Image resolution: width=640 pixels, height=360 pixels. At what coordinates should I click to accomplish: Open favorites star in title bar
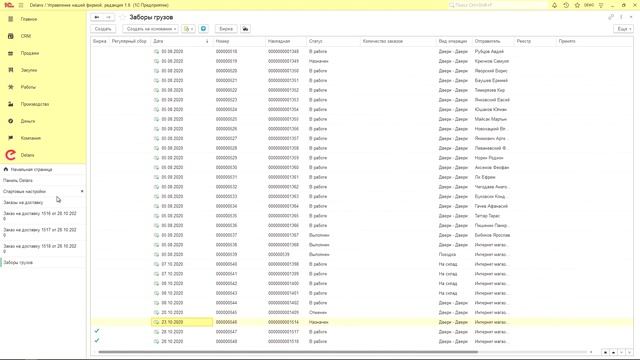577,5
